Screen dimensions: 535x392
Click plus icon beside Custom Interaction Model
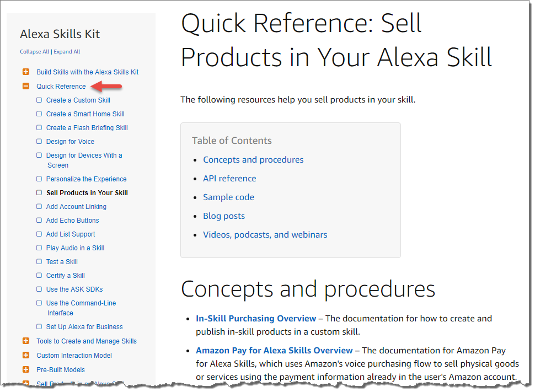click(x=26, y=356)
